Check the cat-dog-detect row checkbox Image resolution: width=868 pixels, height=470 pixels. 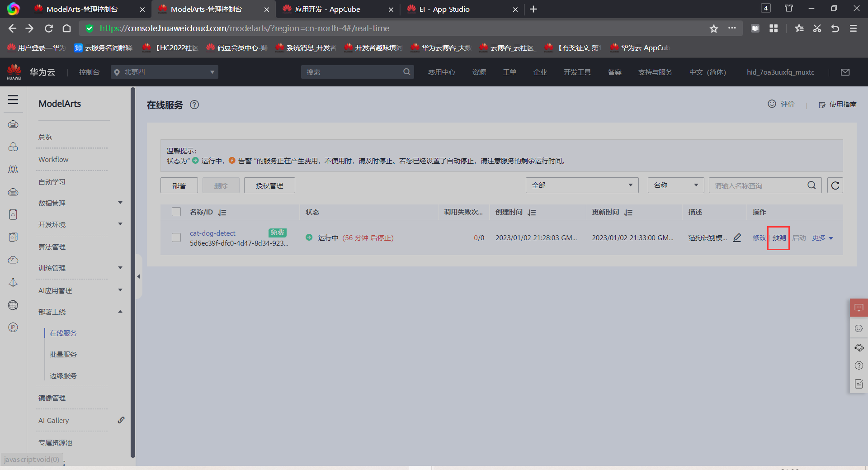click(x=176, y=237)
